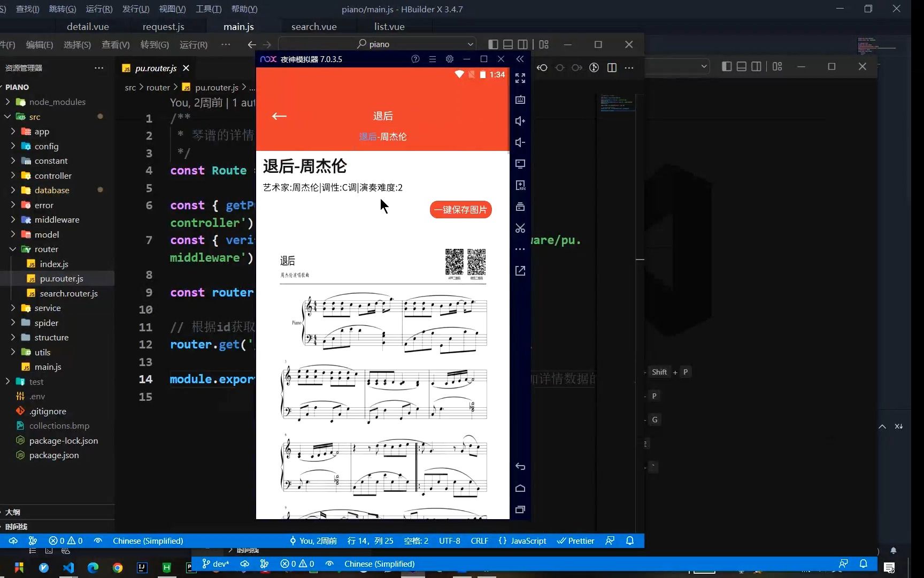
Task: Open notifications bell in front status bar
Action: click(x=630, y=541)
